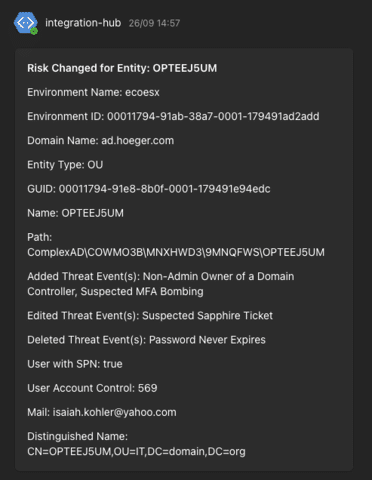The width and height of the screenshot is (372, 480).
Task: Open the ad.hoeger.com domain name
Action: 138,141
